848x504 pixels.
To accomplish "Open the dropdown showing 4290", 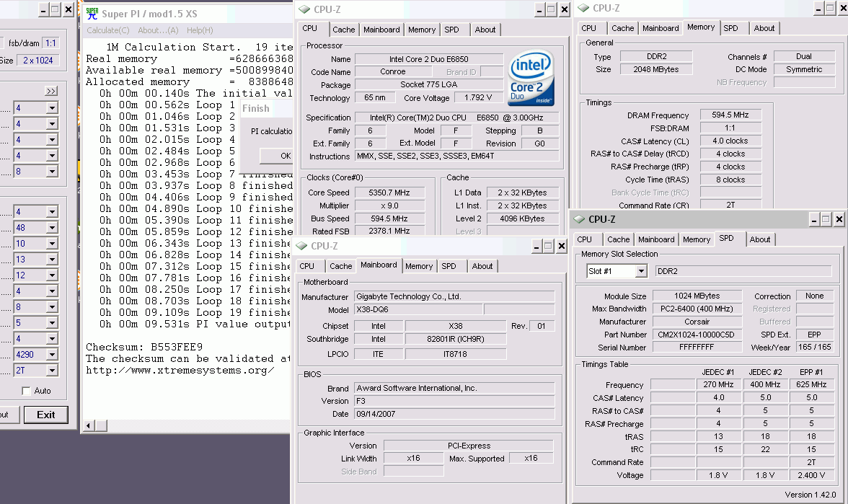I will click(x=52, y=355).
